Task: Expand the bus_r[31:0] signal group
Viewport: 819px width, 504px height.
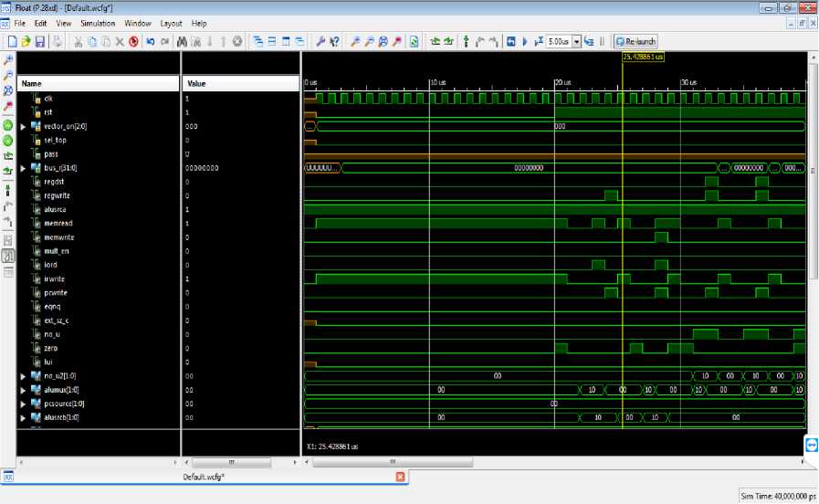Action: pyautogui.click(x=24, y=168)
